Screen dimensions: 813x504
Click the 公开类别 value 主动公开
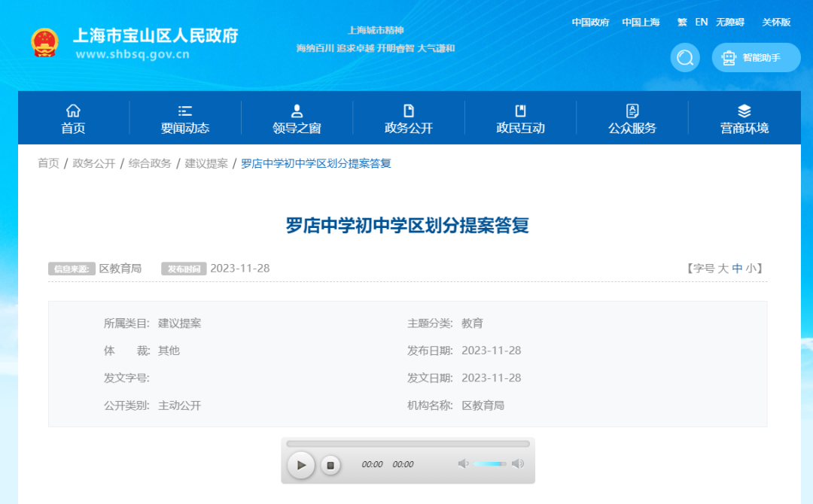(x=179, y=405)
